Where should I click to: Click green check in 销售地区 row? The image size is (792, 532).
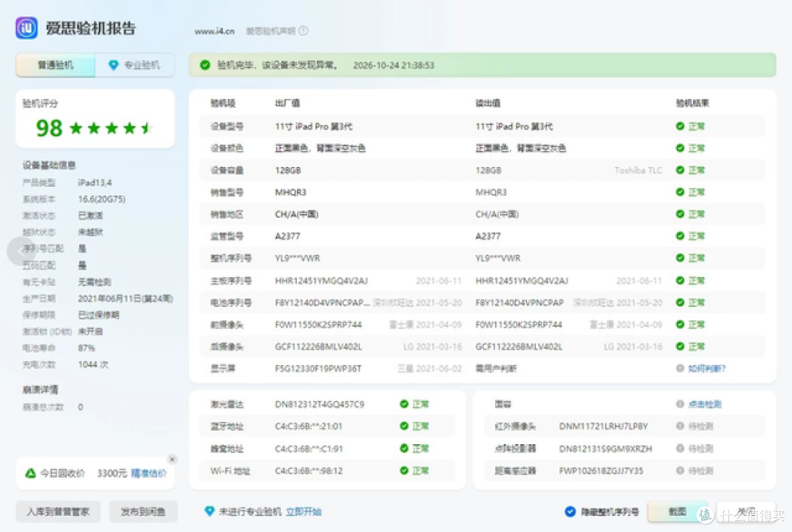680,214
